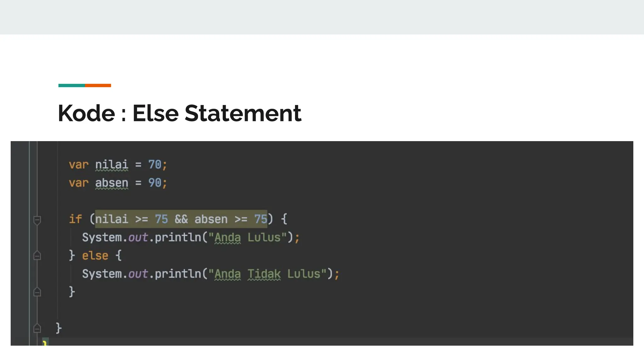644x362 pixels.
Task: Click the variable name 'nilai' in declaration
Action: (112, 165)
